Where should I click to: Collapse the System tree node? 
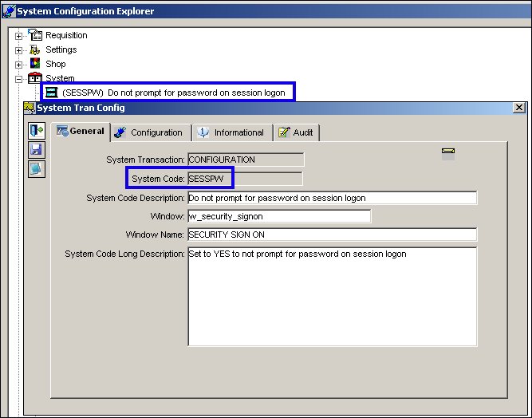tap(18, 79)
